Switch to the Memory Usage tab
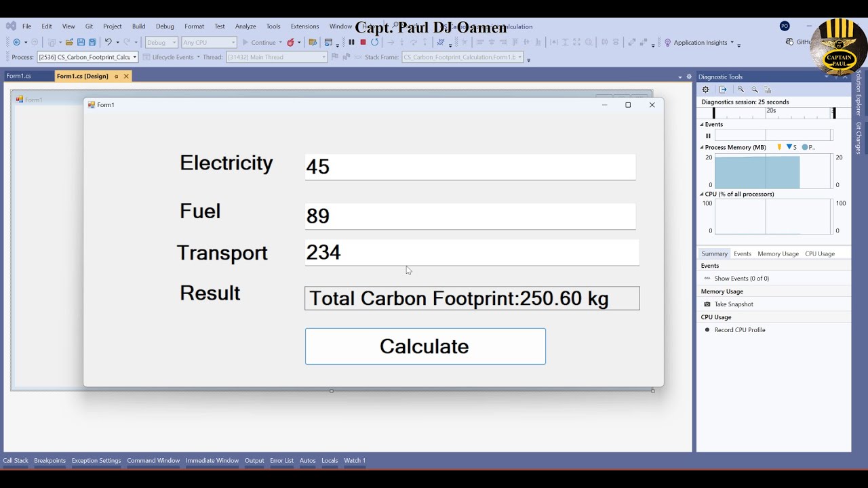 (778, 253)
